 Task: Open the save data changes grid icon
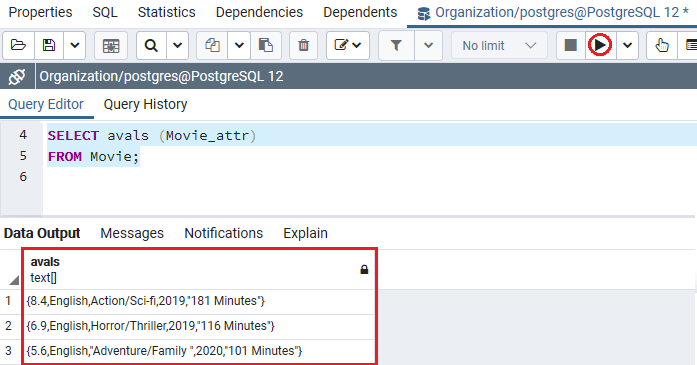tap(111, 45)
